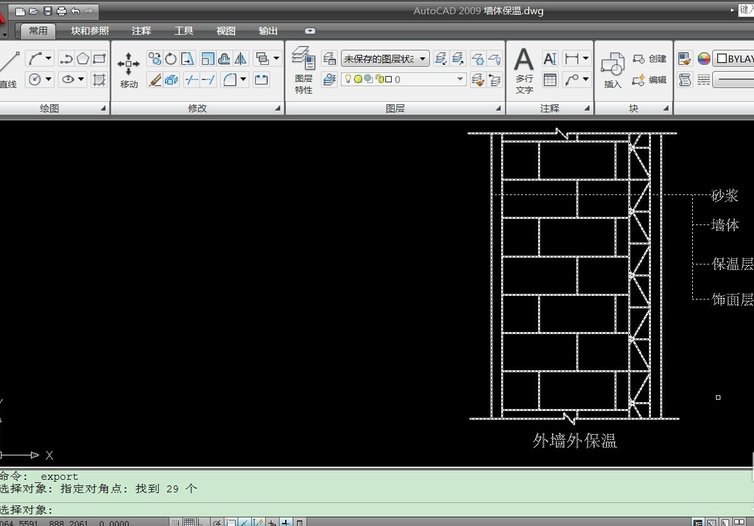754x526 pixels.
Task: Click the Edit block (编辑) button
Action: [x=649, y=80]
